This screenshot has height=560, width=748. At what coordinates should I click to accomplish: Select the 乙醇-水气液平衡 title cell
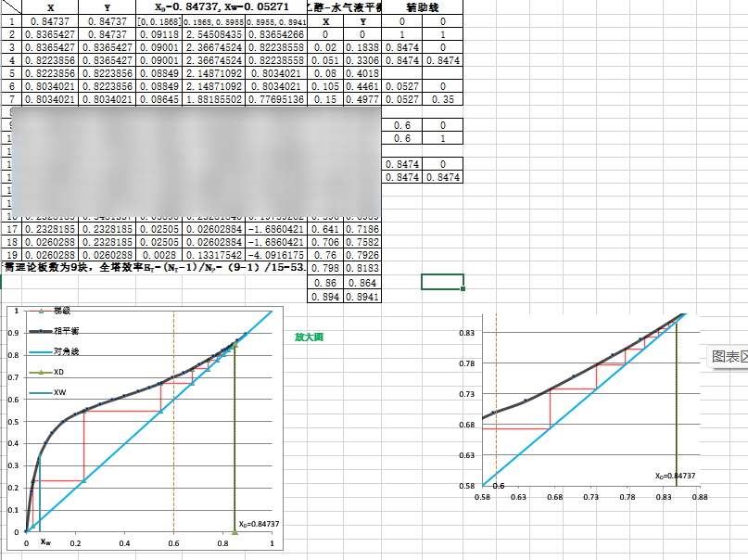(x=344, y=7)
